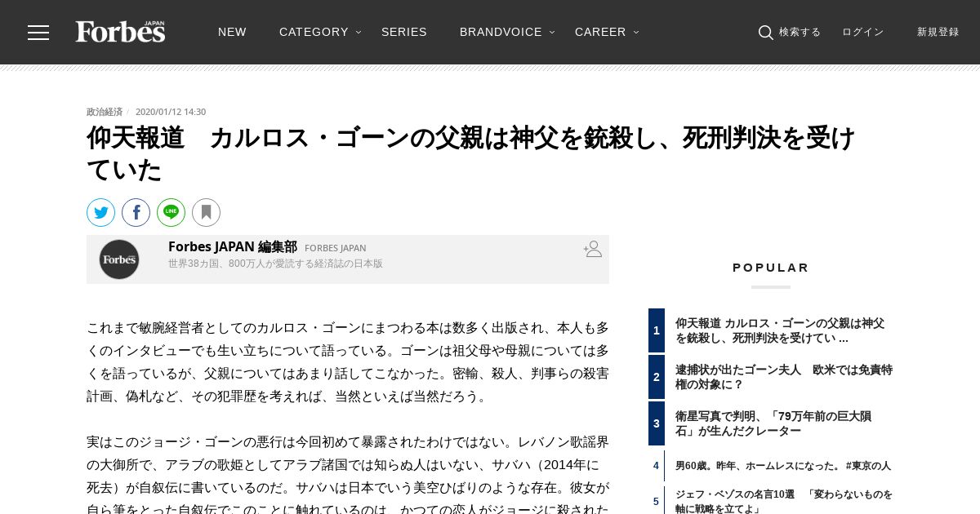Expand the CAREER dropdown chevron

[636, 33]
